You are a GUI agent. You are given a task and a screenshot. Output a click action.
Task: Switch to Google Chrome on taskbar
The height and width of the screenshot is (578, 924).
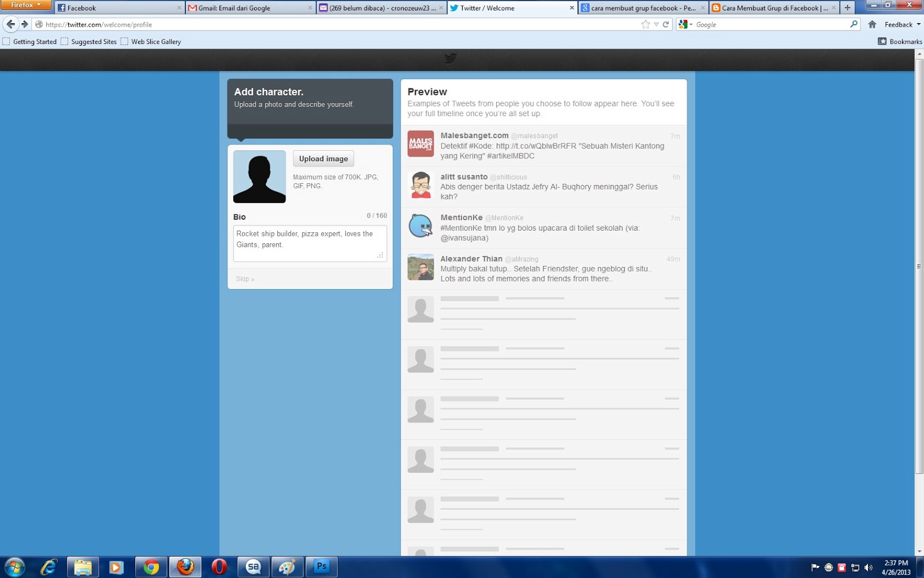151,567
